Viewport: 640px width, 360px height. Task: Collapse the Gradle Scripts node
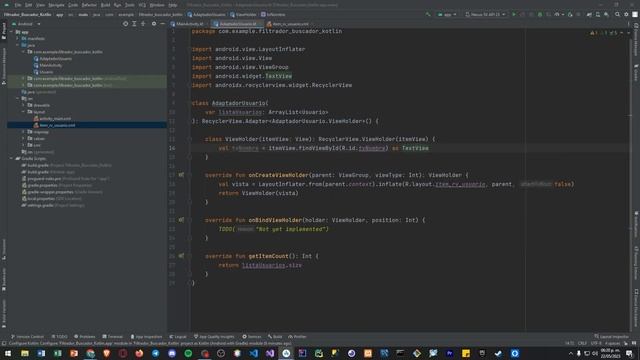coord(12,158)
